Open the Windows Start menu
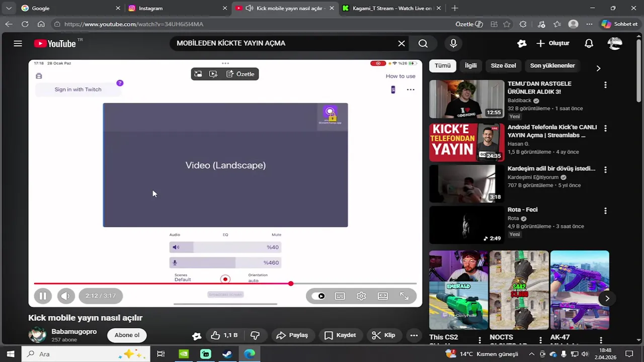 (11, 354)
